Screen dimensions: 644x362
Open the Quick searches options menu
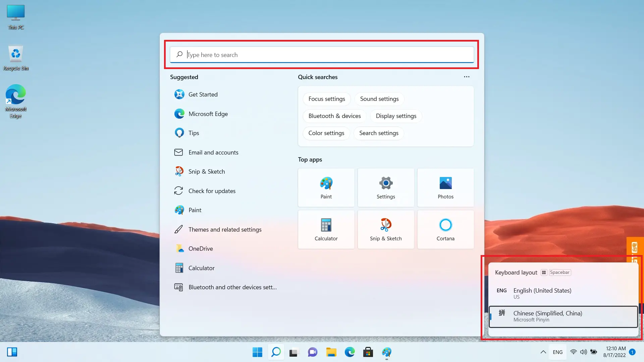pos(467,77)
